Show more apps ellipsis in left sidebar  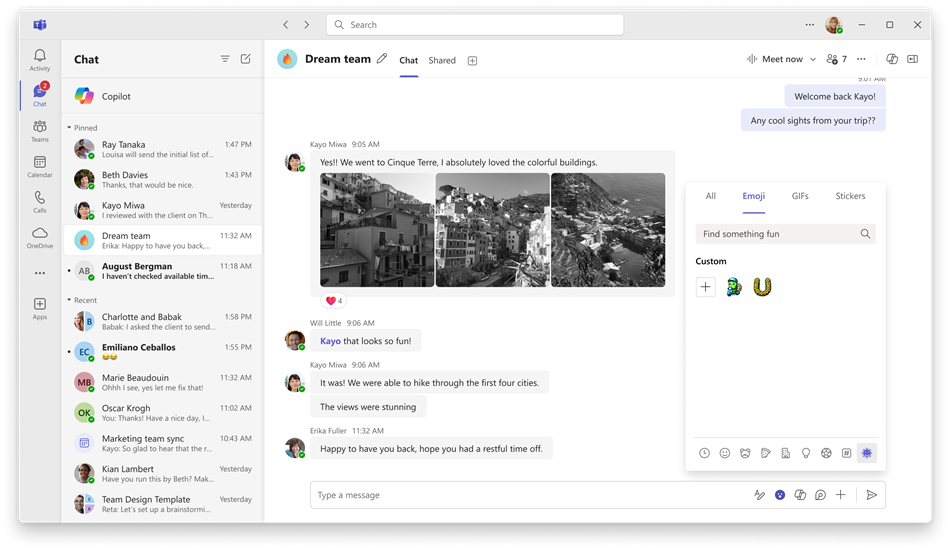point(39,273)
